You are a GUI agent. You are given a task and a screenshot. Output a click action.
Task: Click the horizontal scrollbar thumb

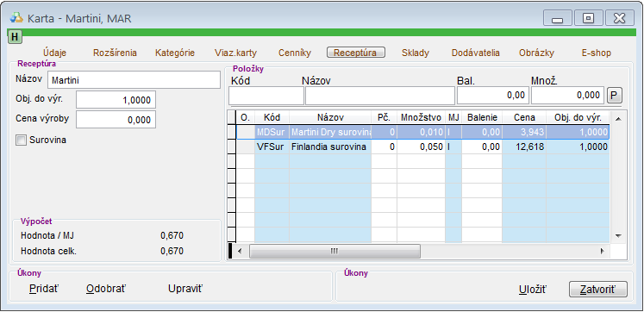coord(335,251)
